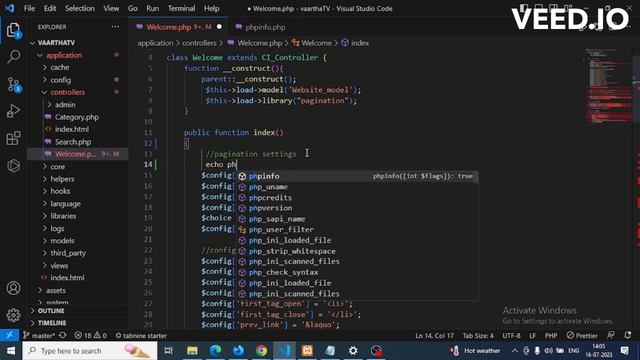This screenshot has height=360, width=640.
Task: Click the index breadcrumb symbol
Action: tap(356, 43)
